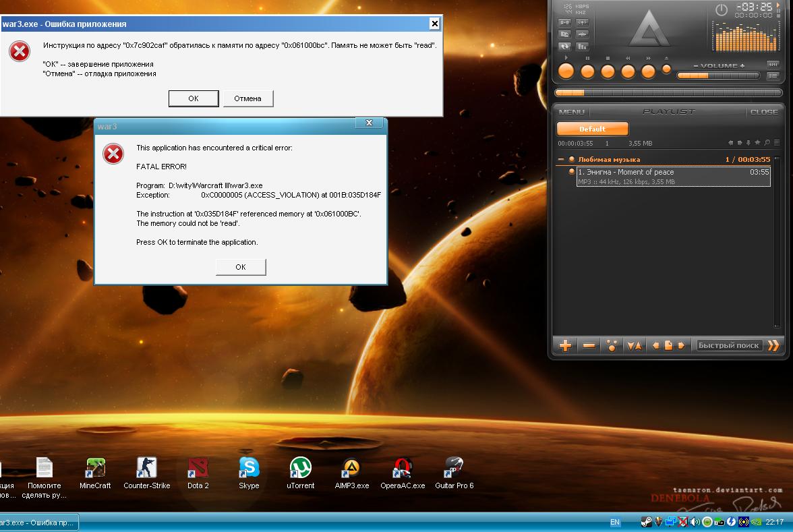The width and height of the screenshot is (793, 532).
Task: Click the NVIDIA tray icon
Action: point(756,522)
